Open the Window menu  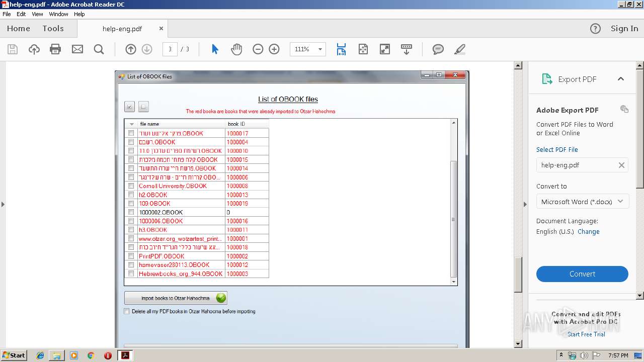tap(59, 14)
